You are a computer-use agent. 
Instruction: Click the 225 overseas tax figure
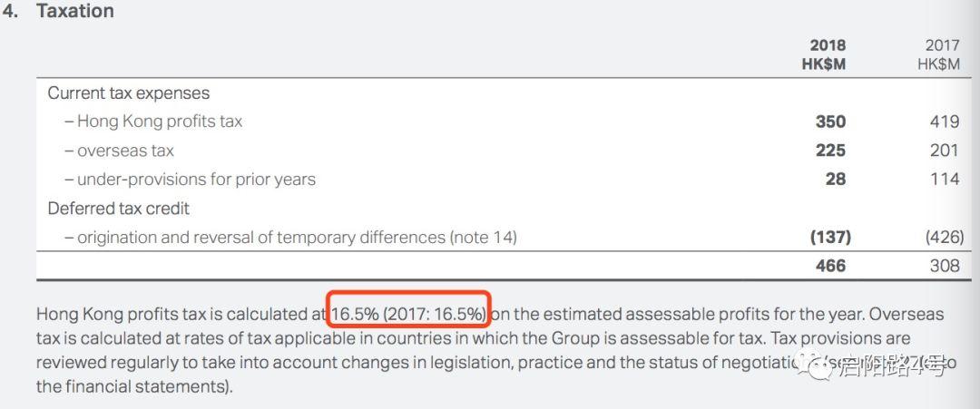point(830,151)
